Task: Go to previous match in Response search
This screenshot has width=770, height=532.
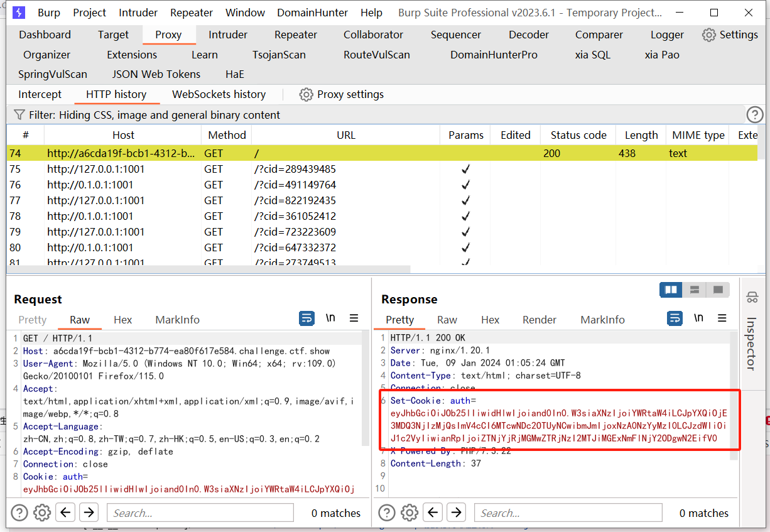Action: [x=433, y=513]
